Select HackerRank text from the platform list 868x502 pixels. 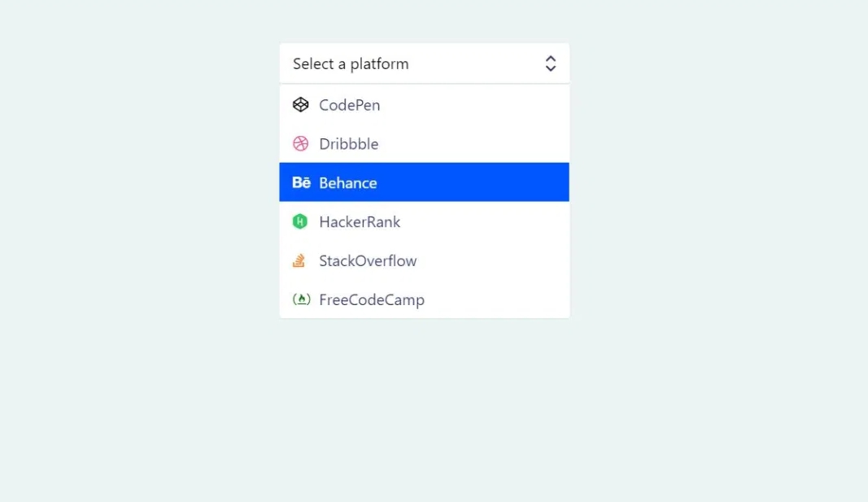click(x=360, y=222)
